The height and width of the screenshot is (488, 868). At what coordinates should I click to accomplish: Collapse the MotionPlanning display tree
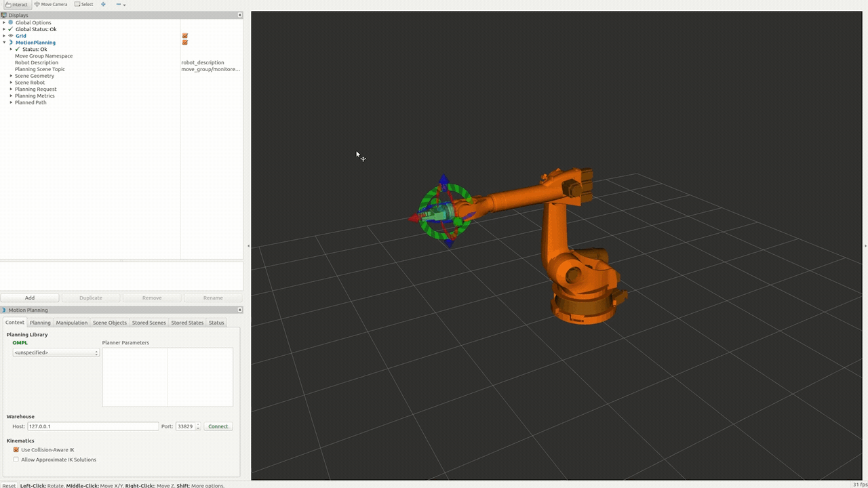[x=4, y=43]
